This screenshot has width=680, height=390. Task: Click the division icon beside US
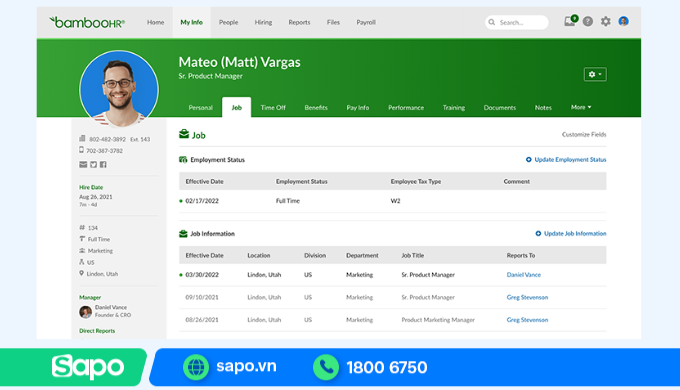click(82, 262)
